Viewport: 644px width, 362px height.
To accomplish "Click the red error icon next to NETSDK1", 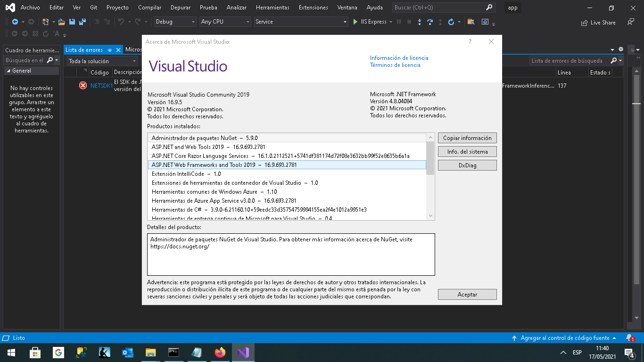I will 83,85.
